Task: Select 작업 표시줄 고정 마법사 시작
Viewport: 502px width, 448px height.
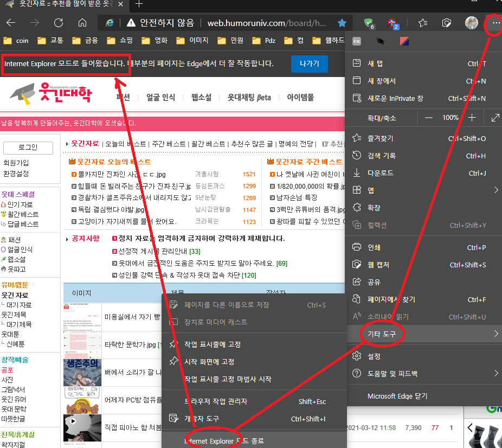Action: coord(254,379)
